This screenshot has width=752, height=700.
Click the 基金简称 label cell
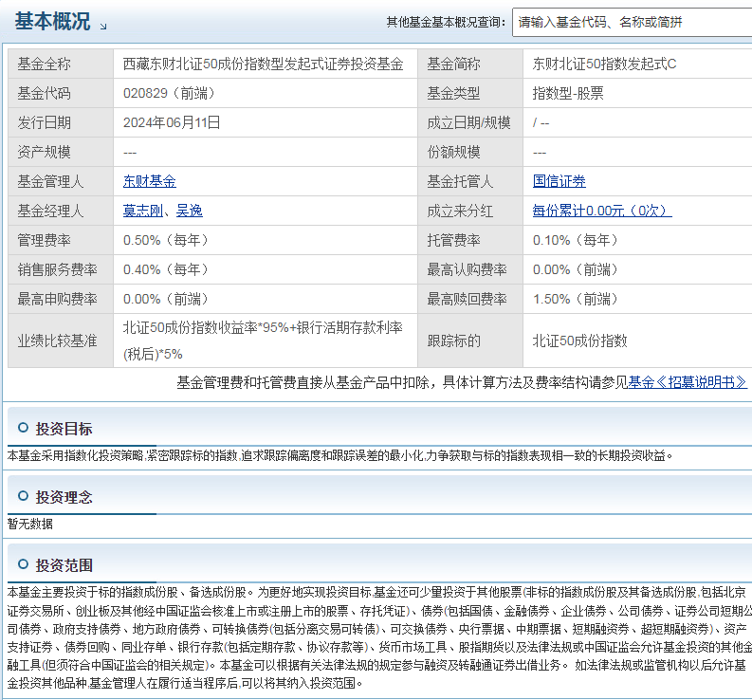click(x=470, y=64)
